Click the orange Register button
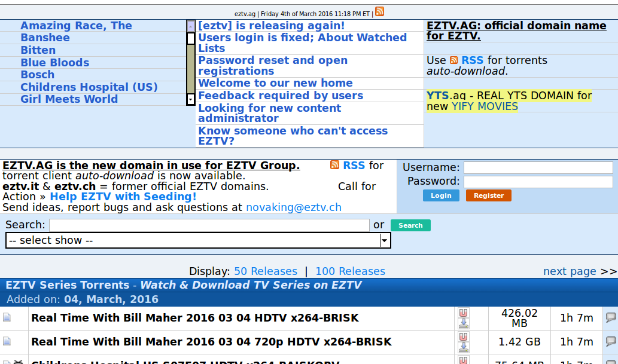The height and width of the screenshot is (364, 618). [489, 195]
